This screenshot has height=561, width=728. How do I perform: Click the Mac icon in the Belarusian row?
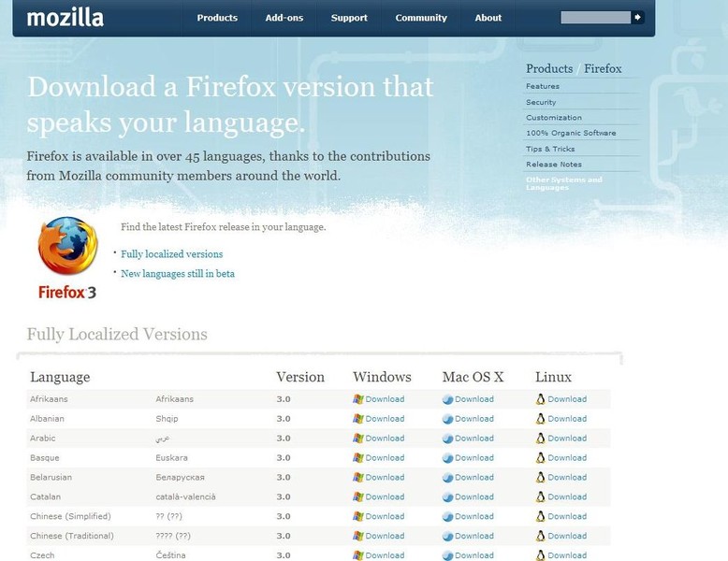pos(447,478)
